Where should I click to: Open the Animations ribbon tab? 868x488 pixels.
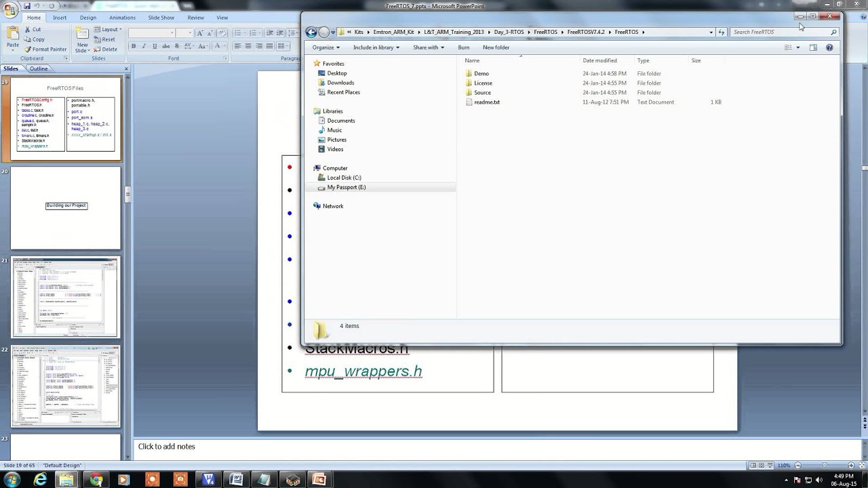[x=122, y=18]
